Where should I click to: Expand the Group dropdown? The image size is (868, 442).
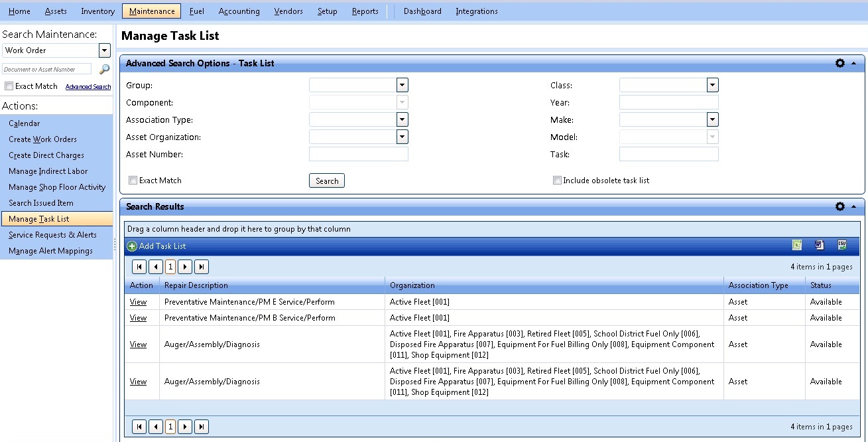[x=403, y=85]
